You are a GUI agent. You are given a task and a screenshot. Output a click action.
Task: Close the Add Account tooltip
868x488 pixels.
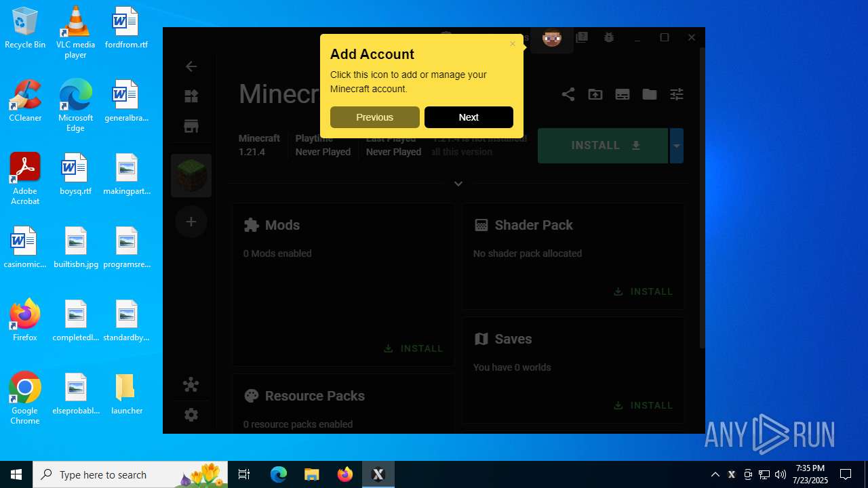513,44
